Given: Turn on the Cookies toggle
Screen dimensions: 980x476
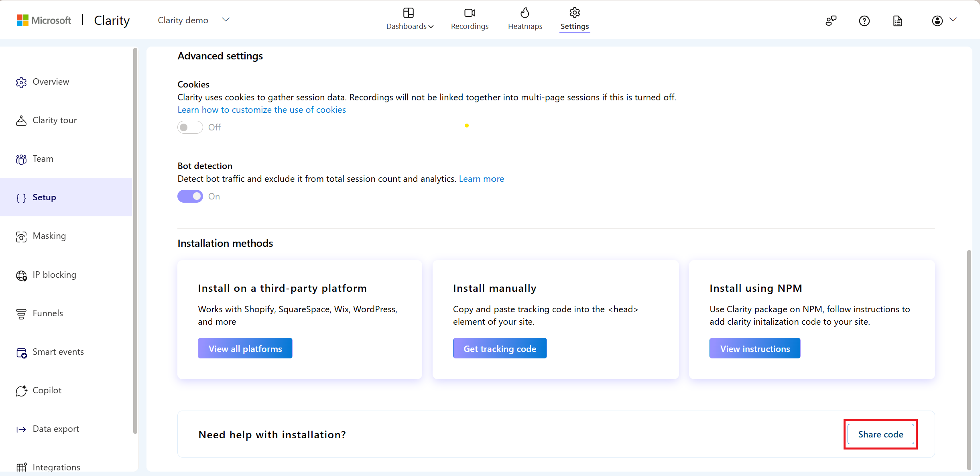Looking at the screenshot, I should 190,127.
